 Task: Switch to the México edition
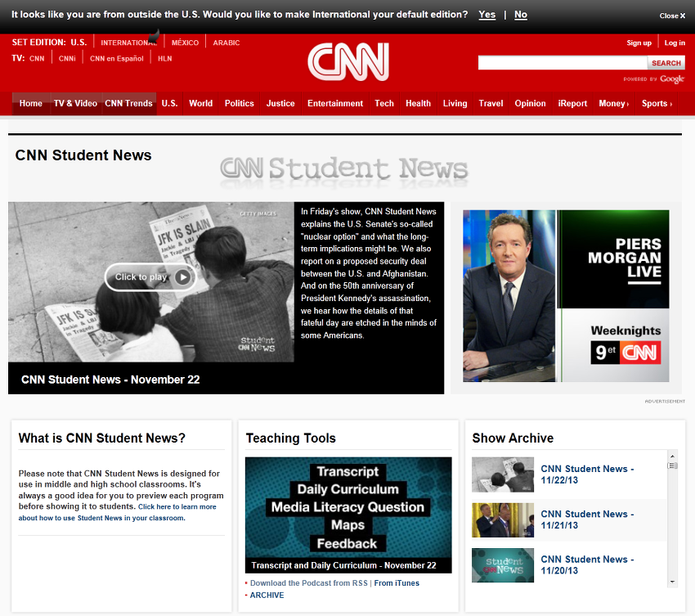point(185,43)
